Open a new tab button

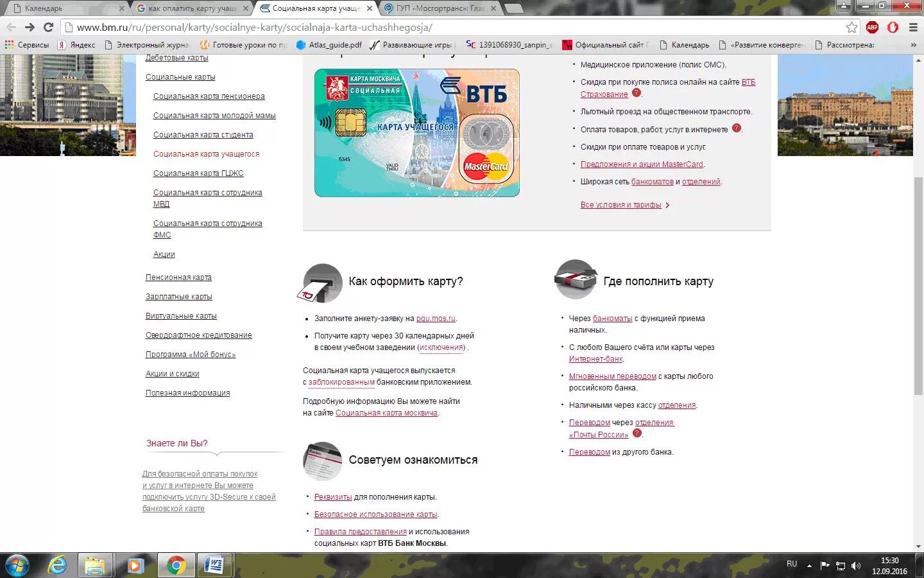click(513, 8)
